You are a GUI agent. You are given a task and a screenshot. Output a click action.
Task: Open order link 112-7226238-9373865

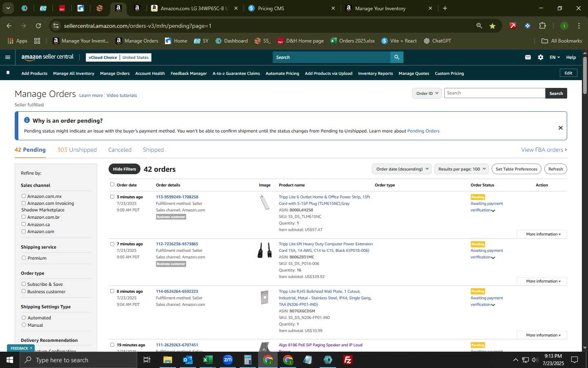[x=177, y=244]
